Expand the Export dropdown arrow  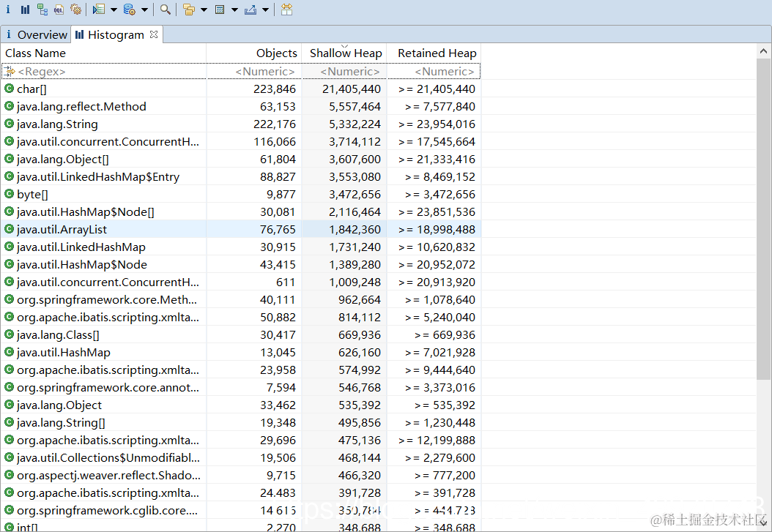265,10
